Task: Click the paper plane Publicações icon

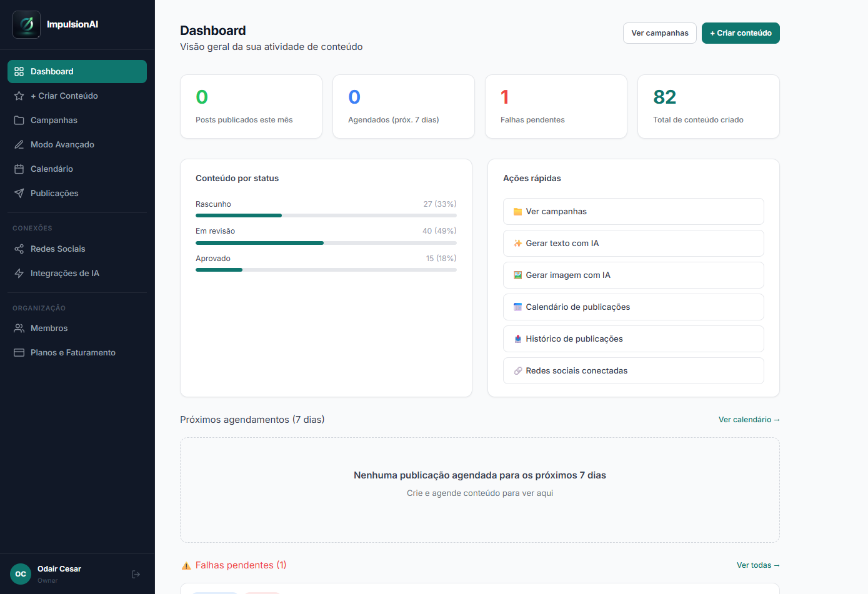Action: pyautogui.click(x=19, y=193)
